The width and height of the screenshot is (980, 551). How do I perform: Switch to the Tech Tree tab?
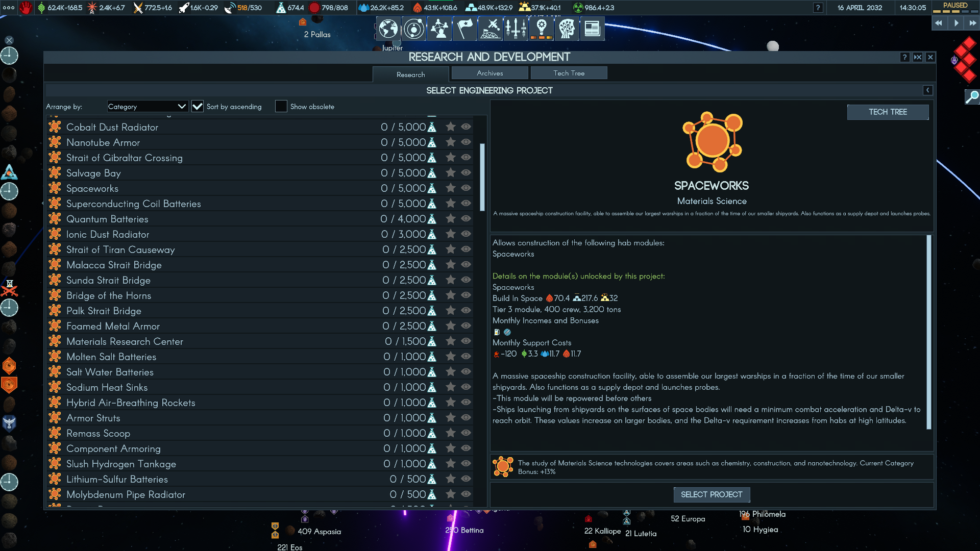[569, 73]
